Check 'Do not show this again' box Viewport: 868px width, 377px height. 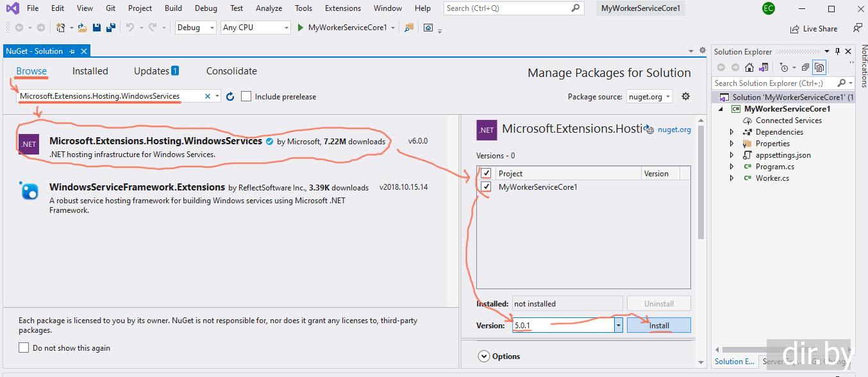(x=24, y=348)
